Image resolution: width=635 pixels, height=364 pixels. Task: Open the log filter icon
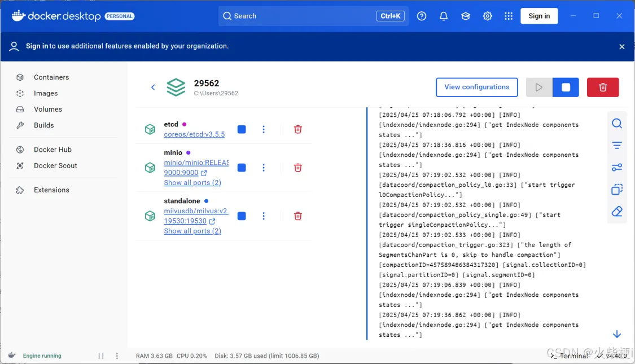(617, 146)
